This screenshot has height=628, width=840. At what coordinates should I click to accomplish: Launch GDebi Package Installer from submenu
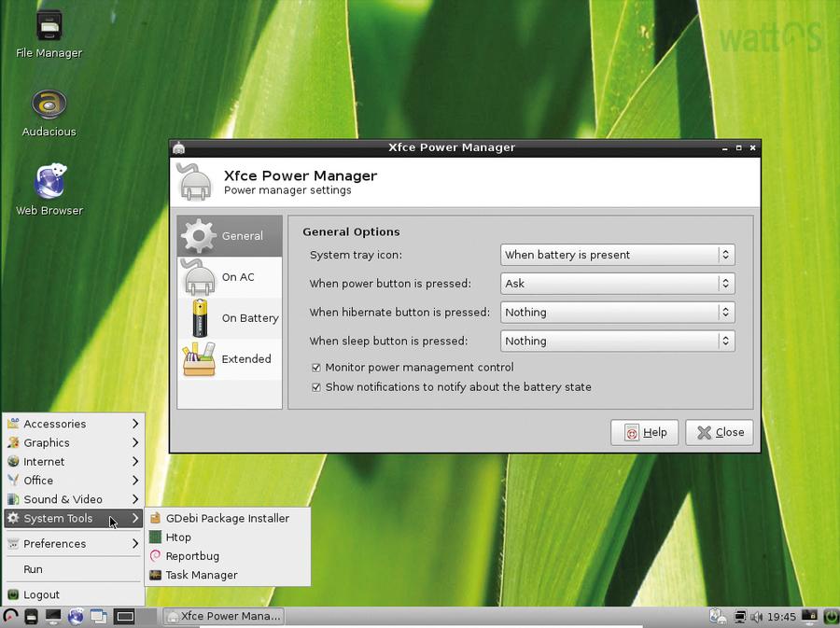pyautogui.click(x=228, y=518)
